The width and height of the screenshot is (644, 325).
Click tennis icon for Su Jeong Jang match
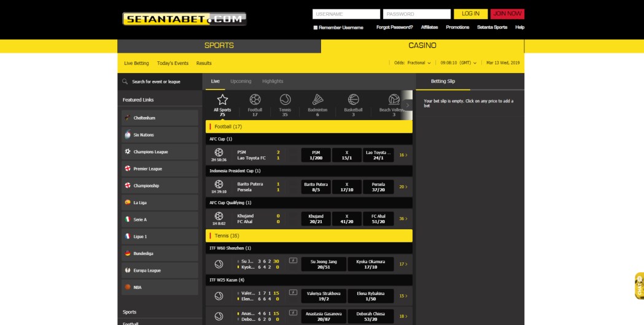pyautogui.click(x=219, y=264)
